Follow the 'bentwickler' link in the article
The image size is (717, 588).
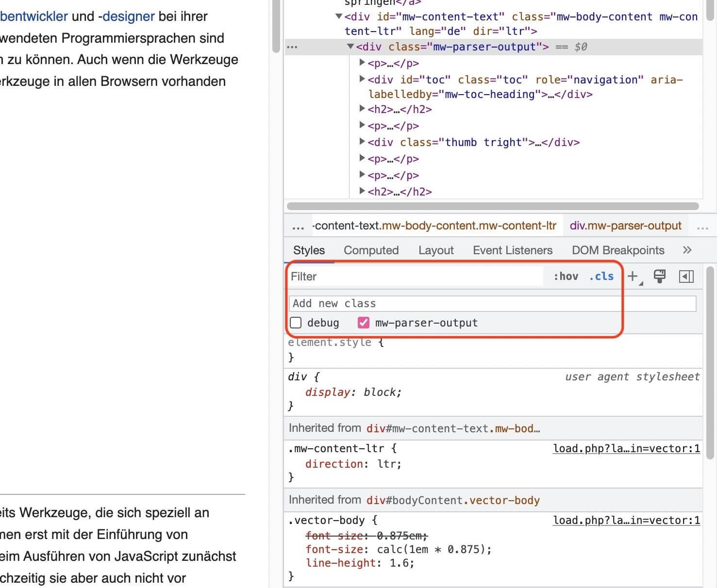pos(34,16)
